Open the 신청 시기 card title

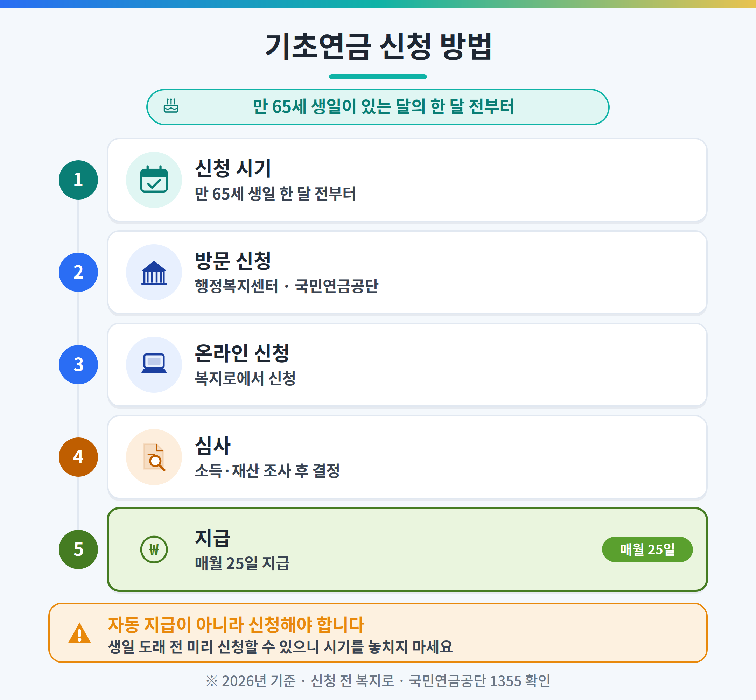233,168
